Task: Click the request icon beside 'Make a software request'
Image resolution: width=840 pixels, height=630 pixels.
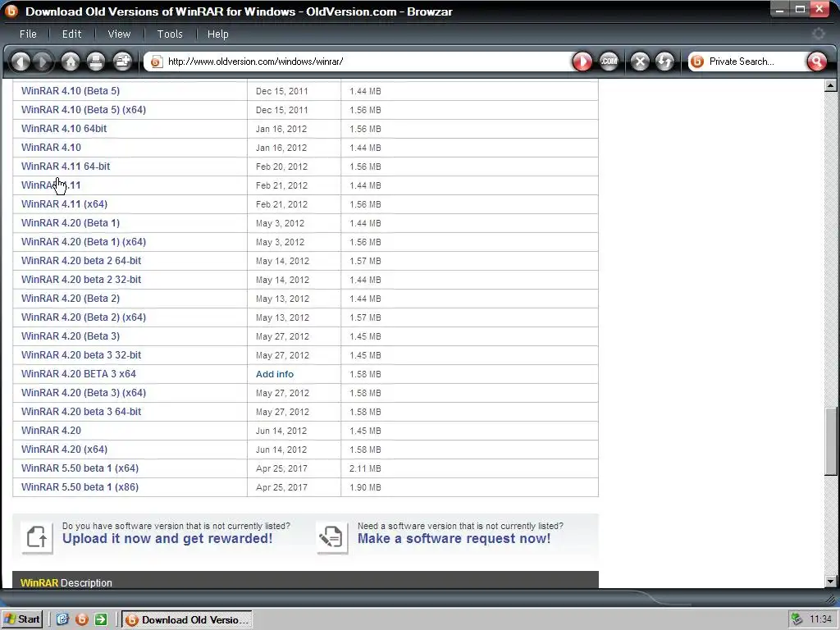Action: coord(332,537)
